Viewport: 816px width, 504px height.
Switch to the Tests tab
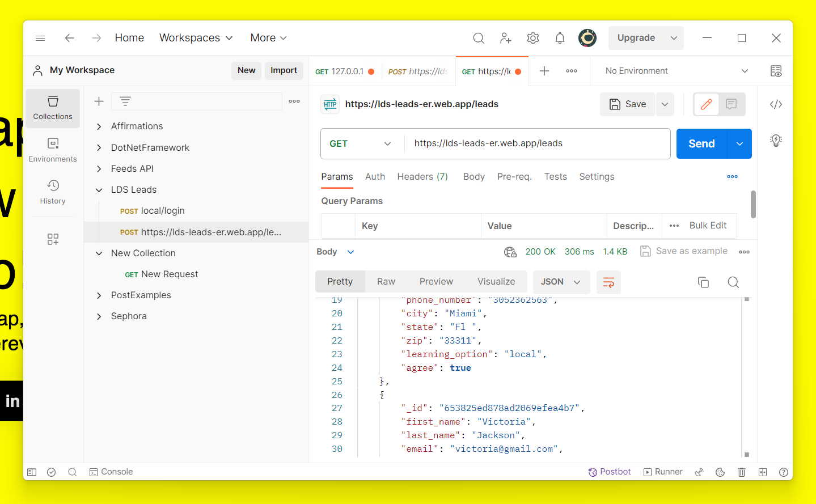(556, 177)
